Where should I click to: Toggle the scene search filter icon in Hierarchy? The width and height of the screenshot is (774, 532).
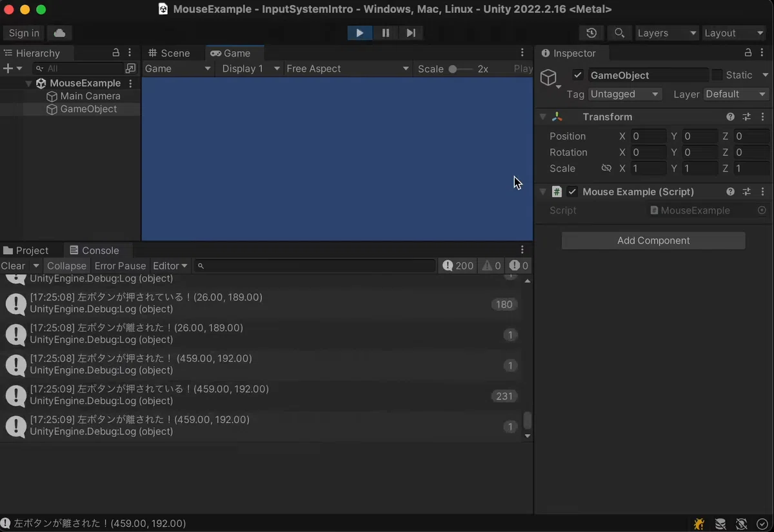click(131, 68)
